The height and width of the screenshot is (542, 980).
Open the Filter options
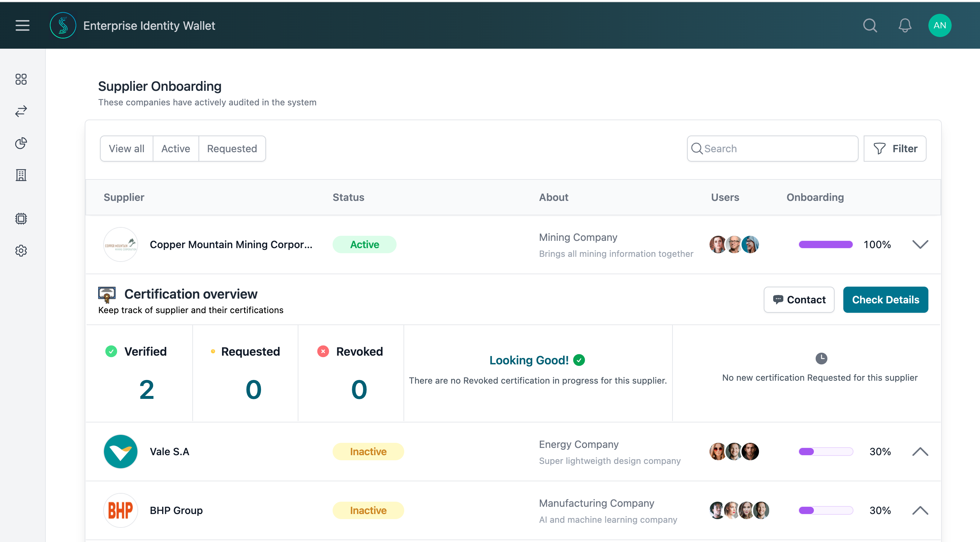[x=895, y=148]
